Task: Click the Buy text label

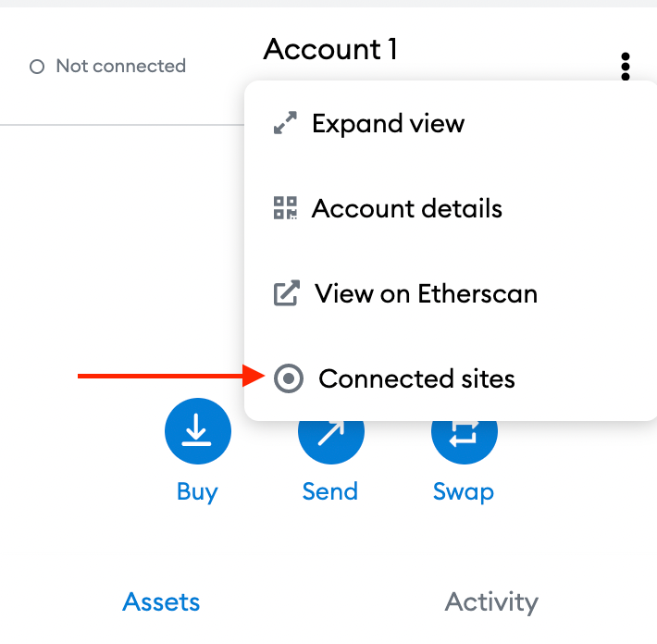Action: tap(197, 491)
